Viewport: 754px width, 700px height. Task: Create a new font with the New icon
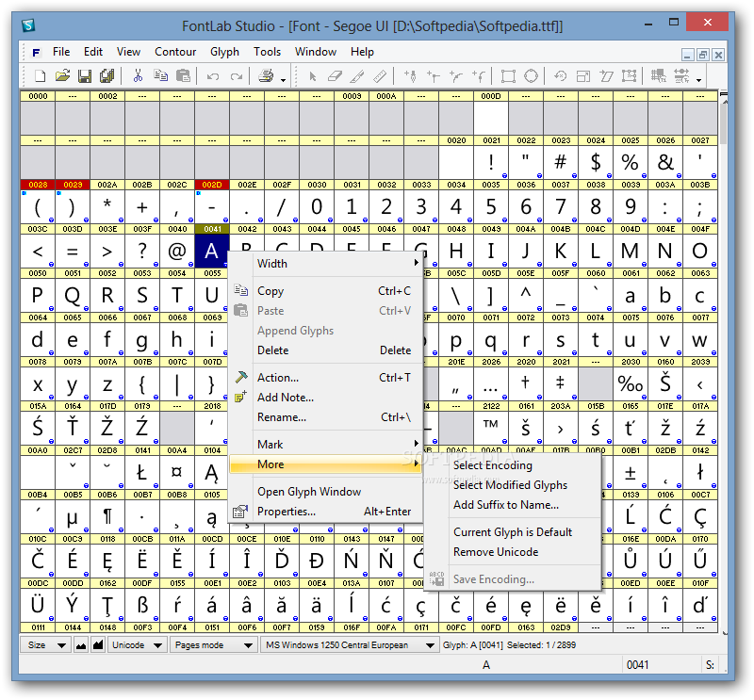[41, 76]
